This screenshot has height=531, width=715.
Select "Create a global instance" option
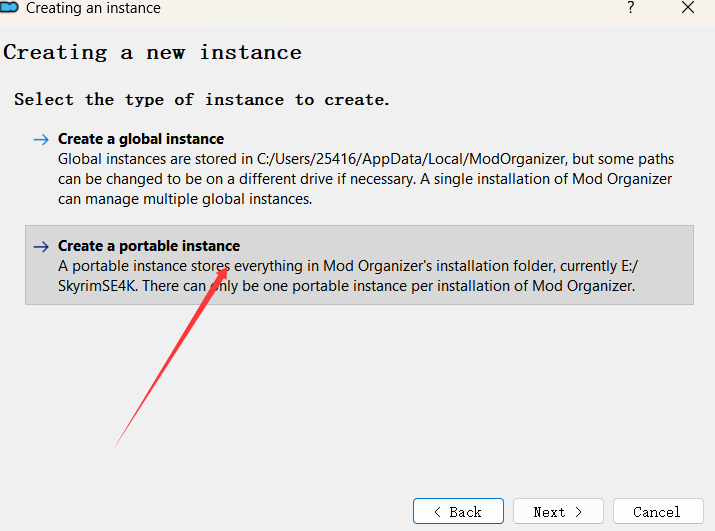[141, 139]
